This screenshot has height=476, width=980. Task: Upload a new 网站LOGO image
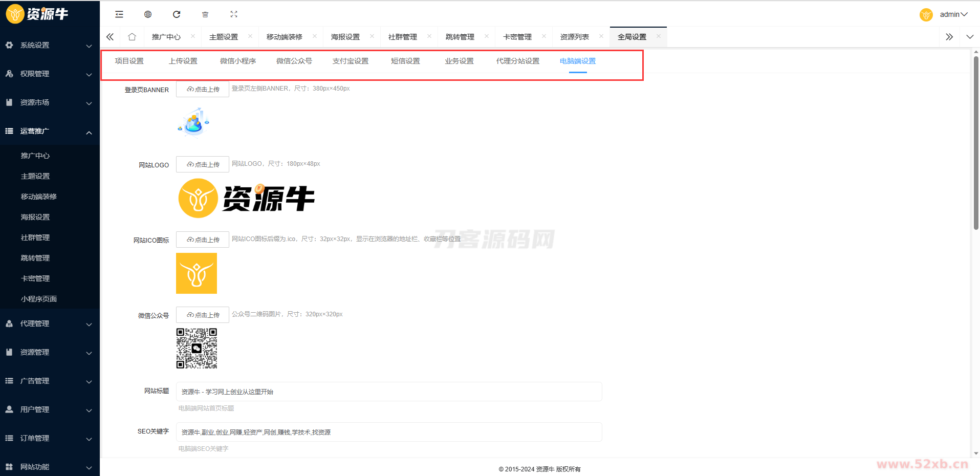(x=203, y=164)
